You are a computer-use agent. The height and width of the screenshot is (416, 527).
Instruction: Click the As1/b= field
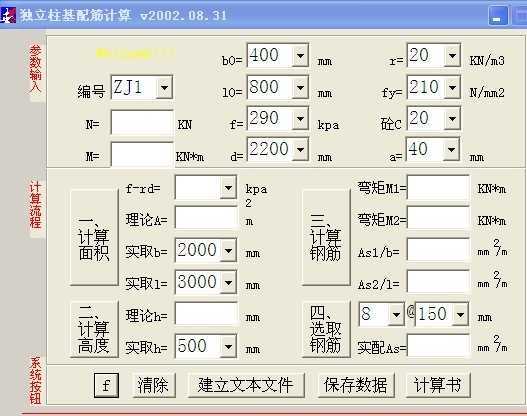(x=438, y=250)
